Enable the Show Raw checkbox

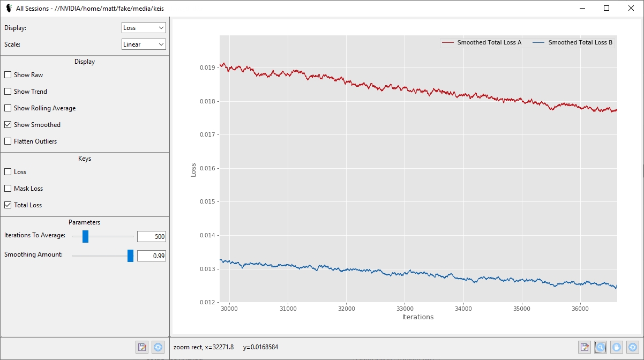(x=8, y=75)
